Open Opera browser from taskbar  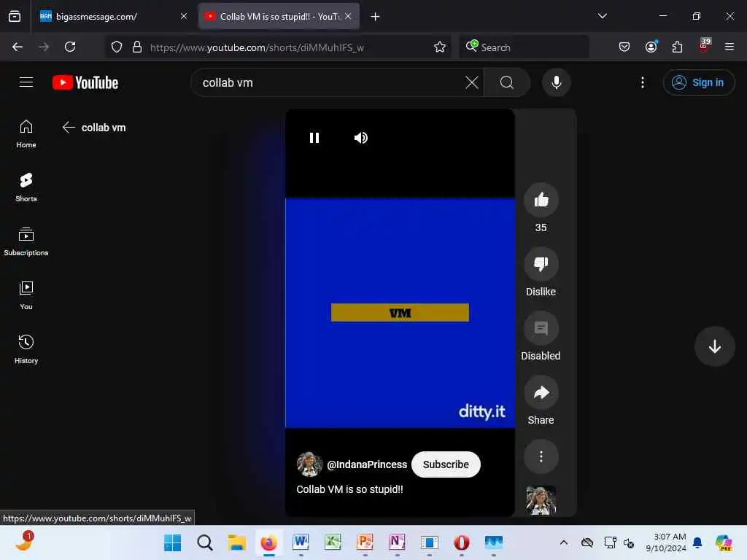click(461, 542)
